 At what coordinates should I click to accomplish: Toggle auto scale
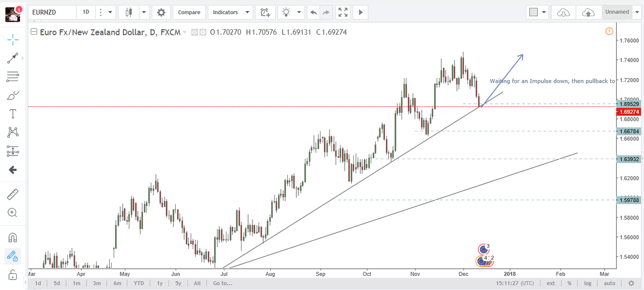[x=609, y=283]
